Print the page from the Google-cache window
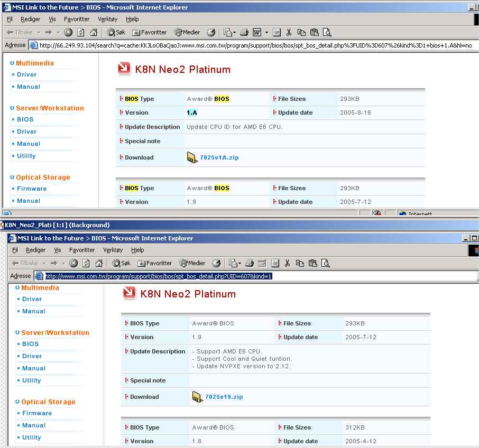Screen dimensions: 479x448 [x=244, y=32]
